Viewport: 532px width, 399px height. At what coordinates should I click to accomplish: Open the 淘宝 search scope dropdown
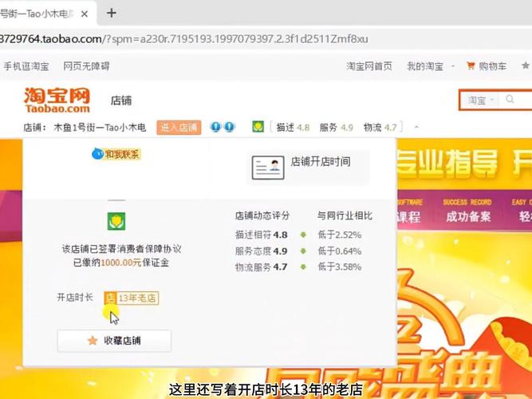tap(482, 101)
